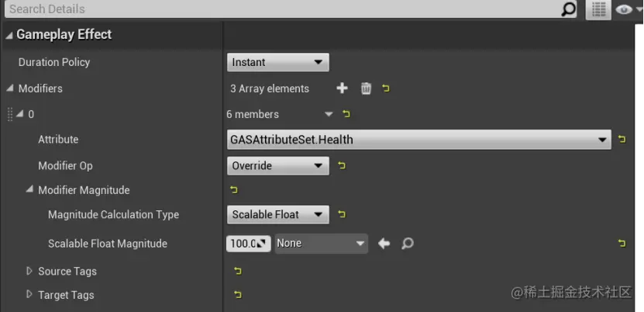Open the Attribute GASAttributeSet.Health dropdown
Viewport: 644px width, 312px height.
pos(418,140)
